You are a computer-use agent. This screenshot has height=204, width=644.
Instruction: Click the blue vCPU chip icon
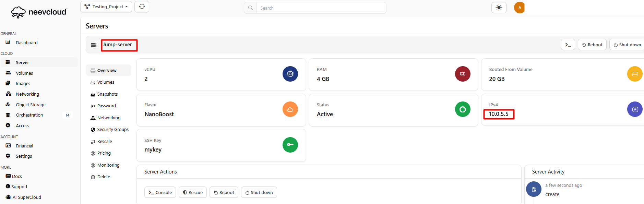click(290, 74)
